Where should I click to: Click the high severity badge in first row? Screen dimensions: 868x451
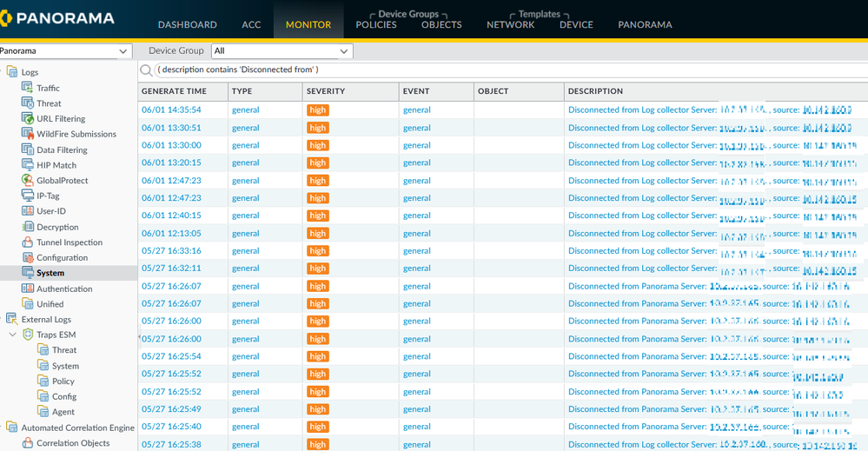click(x=317, y=110)
